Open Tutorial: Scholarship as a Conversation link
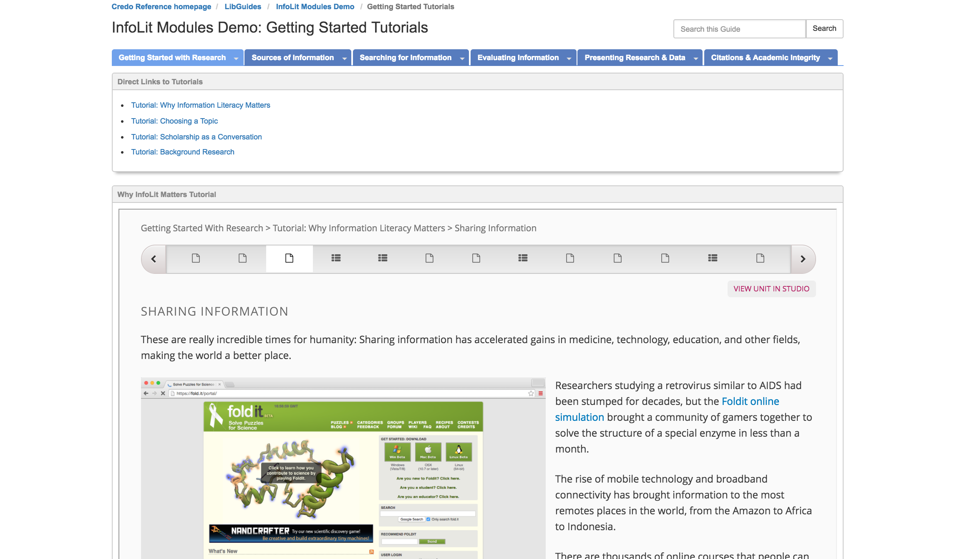The image size is (980, 559). [x=197, y=137]
